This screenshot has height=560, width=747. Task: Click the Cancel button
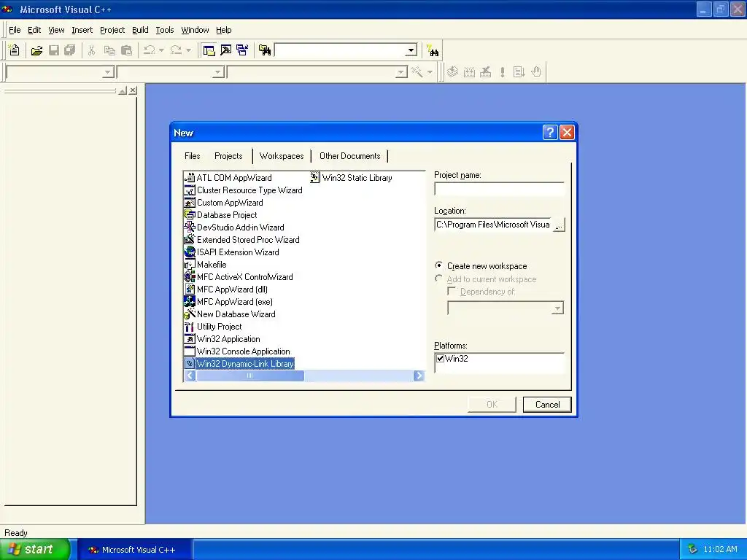pyautogui.click(x=547, y=404)
